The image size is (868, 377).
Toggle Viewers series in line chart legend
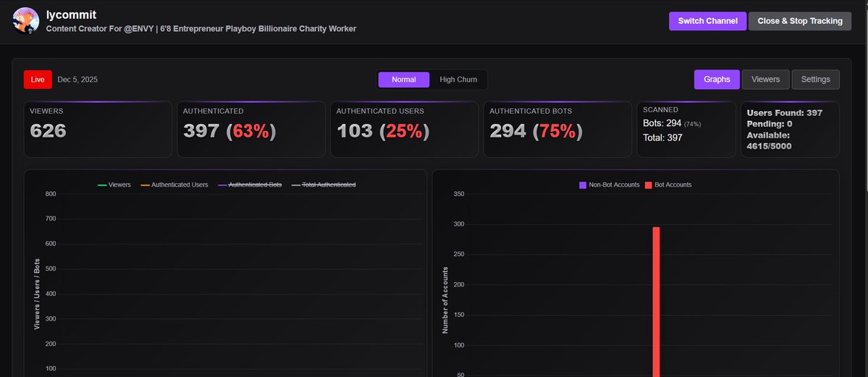114,185
